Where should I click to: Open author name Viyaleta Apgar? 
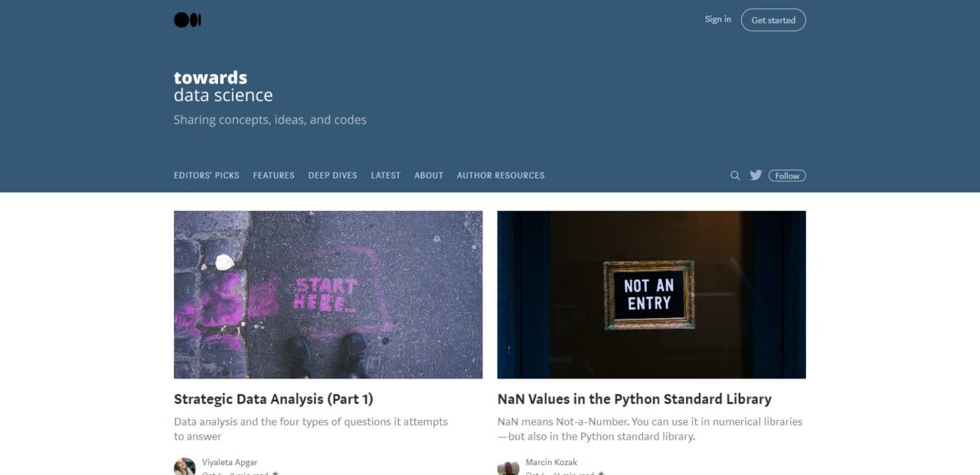(x=230, y=462)
